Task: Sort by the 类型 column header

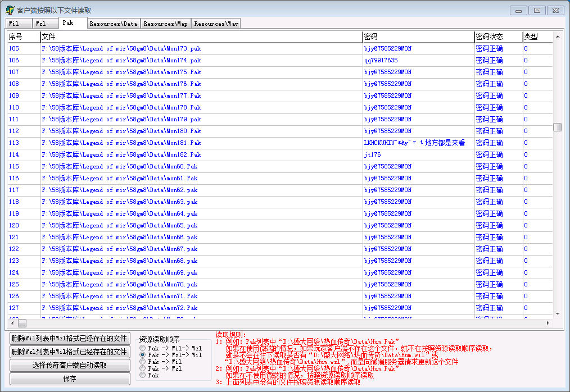Action: click(537, 37)
